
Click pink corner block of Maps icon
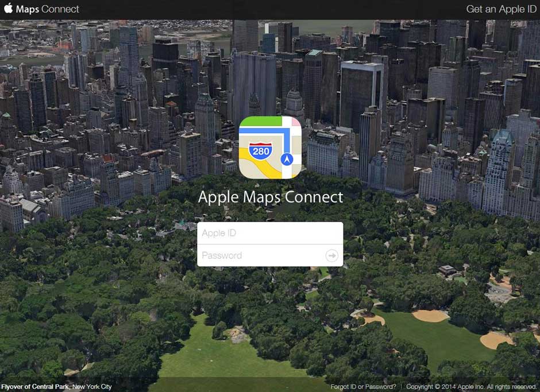point(296,121)
